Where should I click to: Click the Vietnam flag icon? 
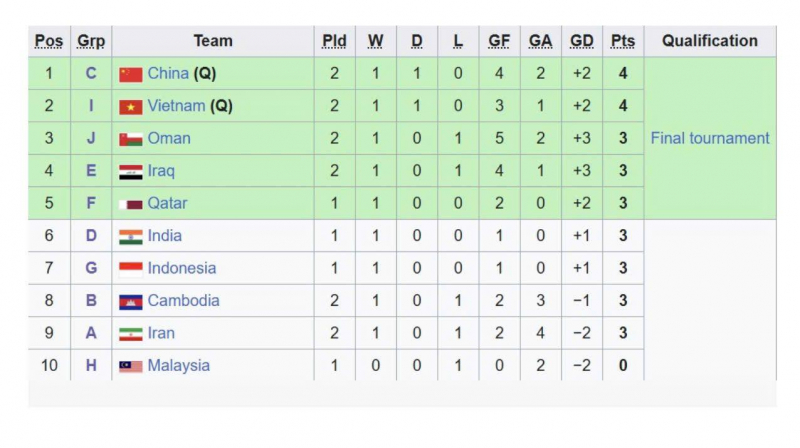(130, 106)
